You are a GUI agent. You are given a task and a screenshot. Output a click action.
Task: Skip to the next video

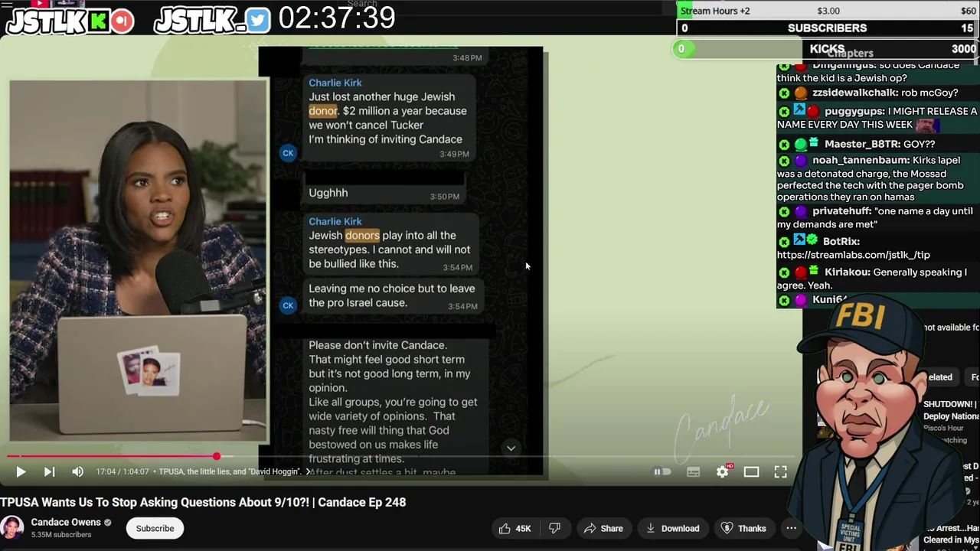49,472
